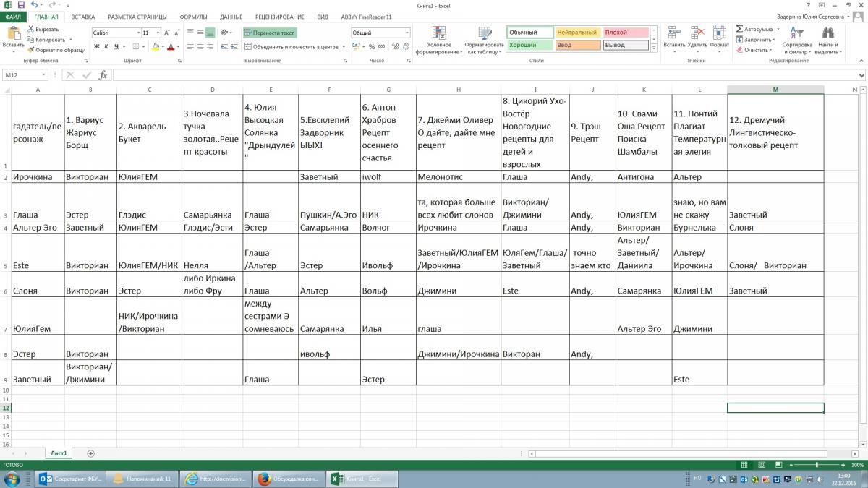Image resolution: width=868 pixels, height=488 pixels.
Task: Select cell containing Мелонотис
Action: coord(458,177)
